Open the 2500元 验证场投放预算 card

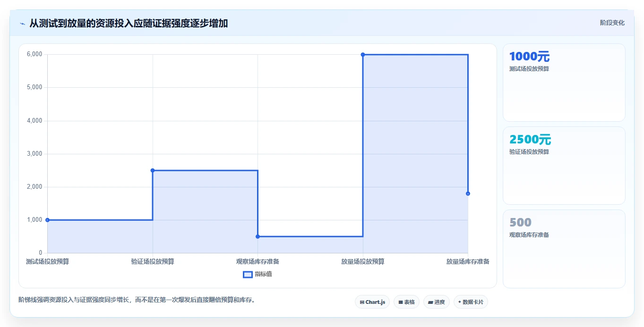point(564,166)
